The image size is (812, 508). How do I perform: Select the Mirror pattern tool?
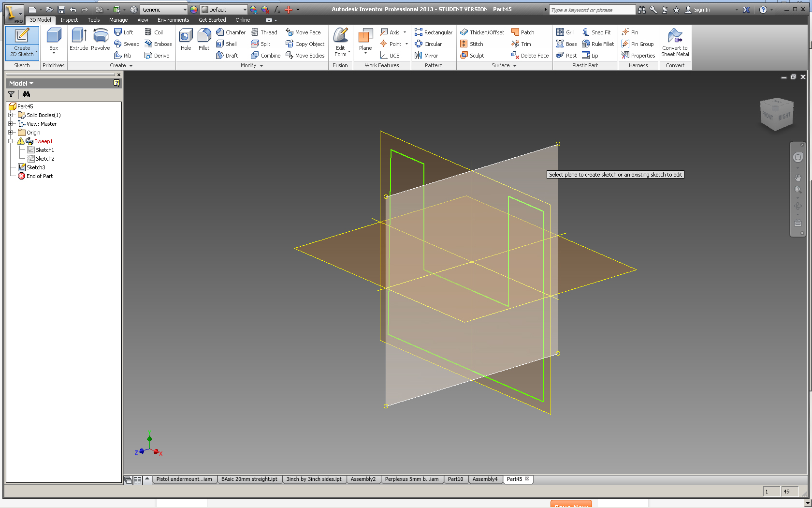tap(426, 55)
